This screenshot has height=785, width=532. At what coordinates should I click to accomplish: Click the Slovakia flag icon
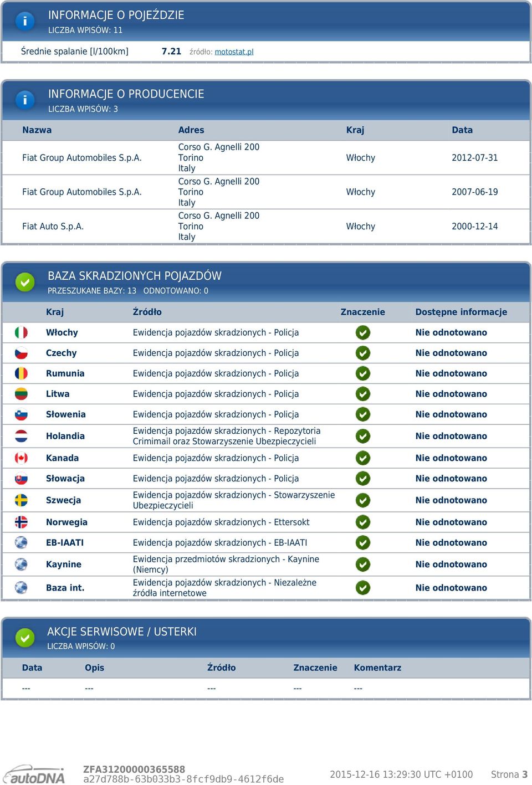coord(21,479)
